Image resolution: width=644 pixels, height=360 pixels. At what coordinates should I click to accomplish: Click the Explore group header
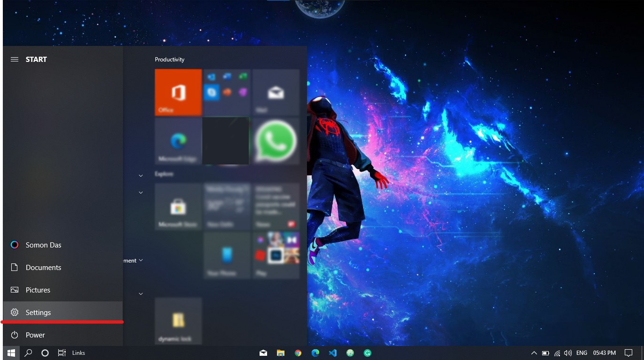pyautogui.click(x=164, y=174)
